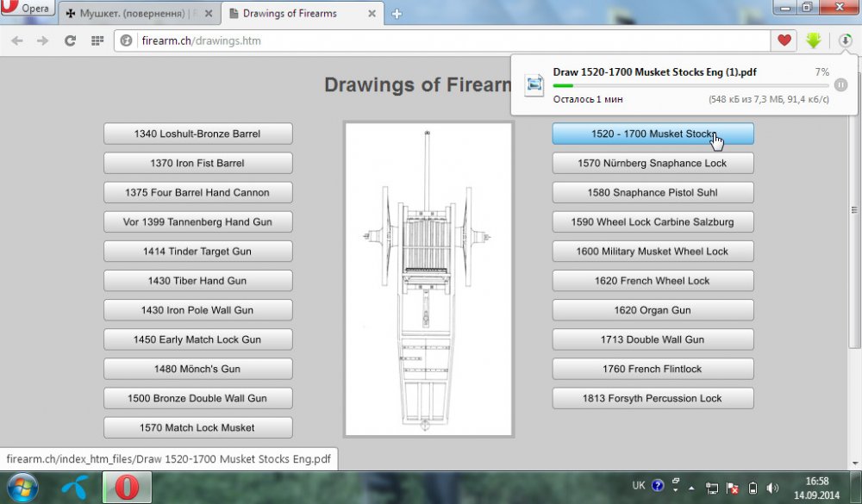Open the Windows Start button
This screenshot has height=504, width=862.
coord(22,488)
